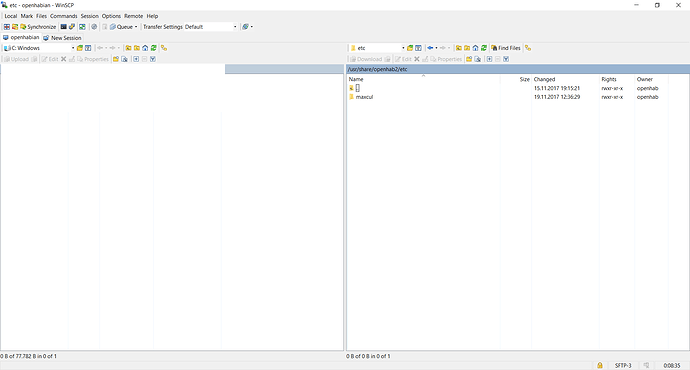Screen dimensions: 690x370
Task: Click remote panel directory tree icon
Action: tap(528, 48)
